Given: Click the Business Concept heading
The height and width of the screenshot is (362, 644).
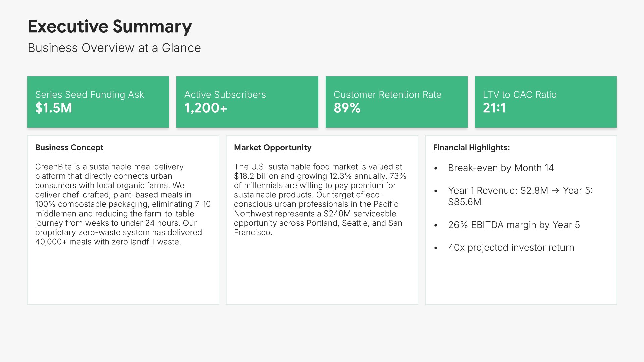Looking at the screenshot, I should [69, 148].
